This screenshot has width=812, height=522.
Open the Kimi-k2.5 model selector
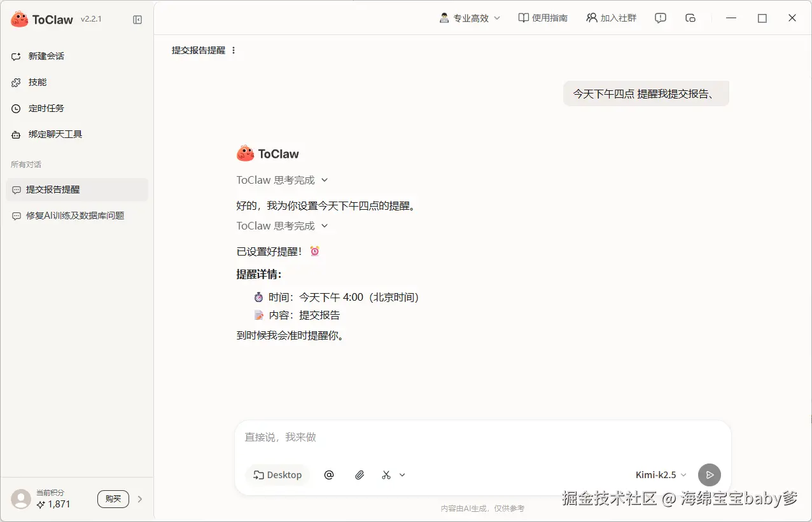[x=661, y=475]
